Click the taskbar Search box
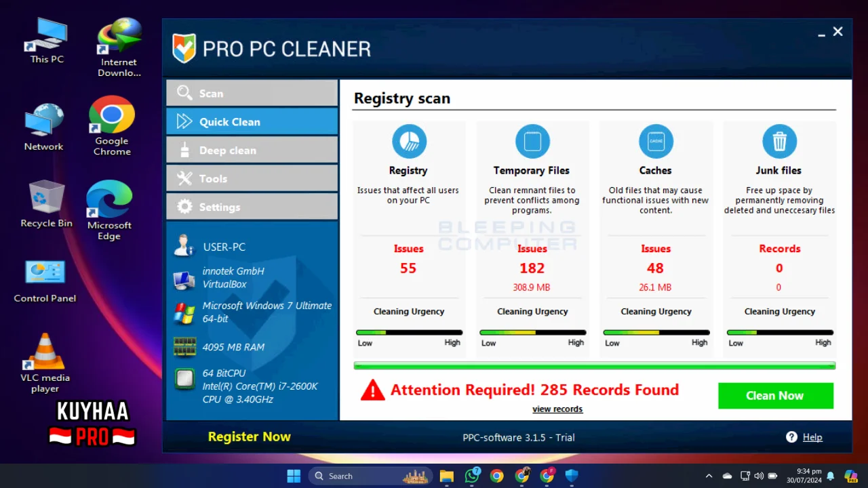Screen dimensions: 868x488 pyautogui.click(x=370, y=476)
